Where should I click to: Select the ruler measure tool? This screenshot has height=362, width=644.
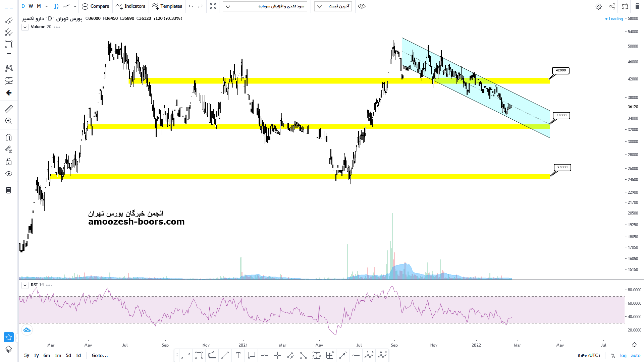9,109
